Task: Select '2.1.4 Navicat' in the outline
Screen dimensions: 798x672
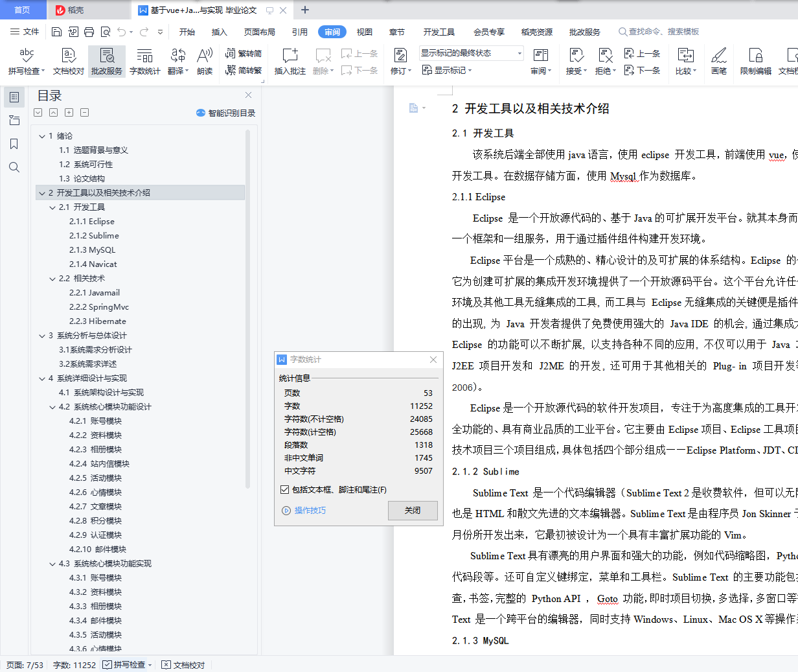Action: (x=93, y=264)
